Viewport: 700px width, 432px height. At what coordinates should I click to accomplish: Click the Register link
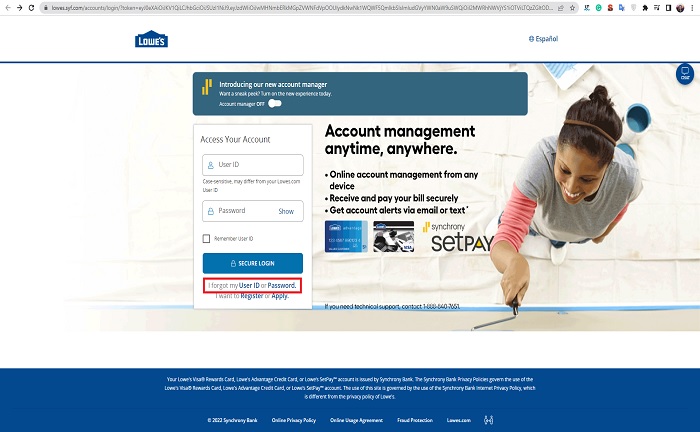tap(252, 296)
